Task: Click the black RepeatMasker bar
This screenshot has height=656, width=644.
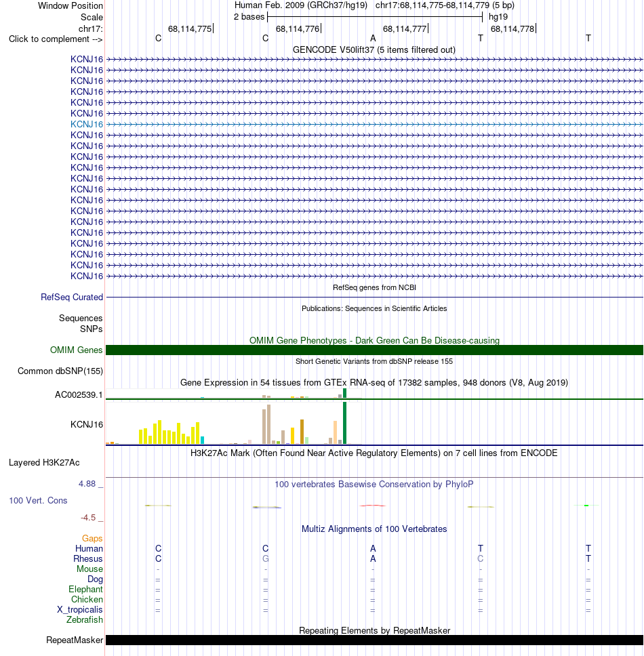Action: pyautogui.click(x=374, y=640)
